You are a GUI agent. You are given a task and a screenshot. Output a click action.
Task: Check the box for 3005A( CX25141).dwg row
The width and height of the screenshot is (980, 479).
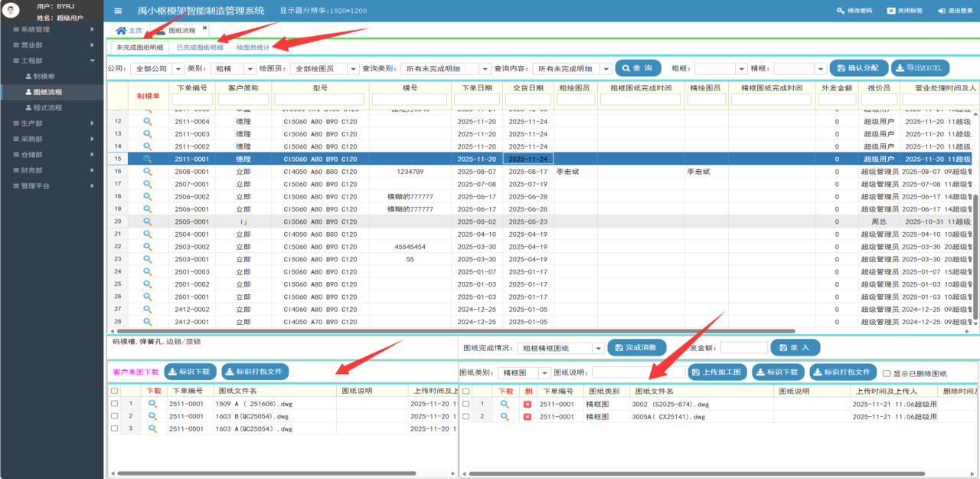click(465, 416)
